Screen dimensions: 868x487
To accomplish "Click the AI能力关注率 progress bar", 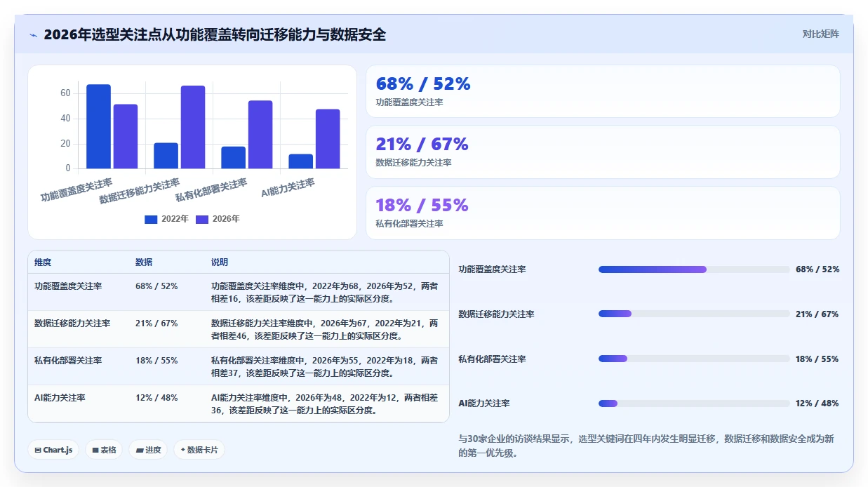I will point(694,403).
